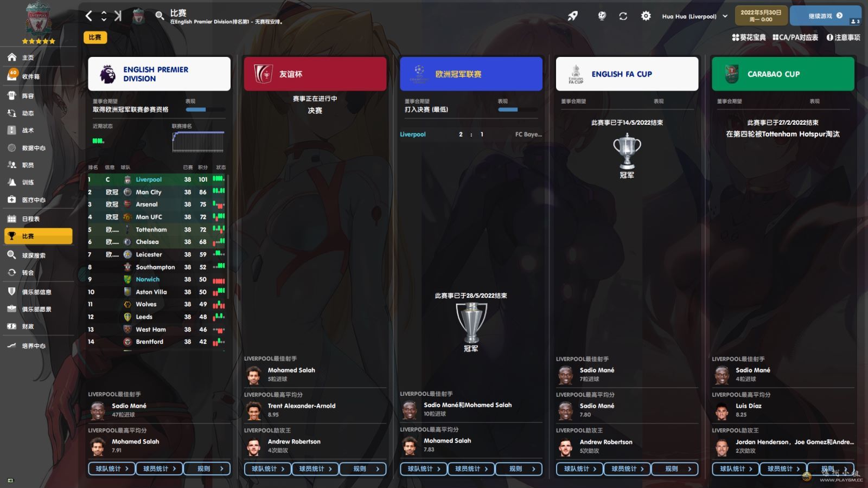This screenshot has height=488, width=868.
Task: Click the settings gear icon
Action: click(646, 16)
